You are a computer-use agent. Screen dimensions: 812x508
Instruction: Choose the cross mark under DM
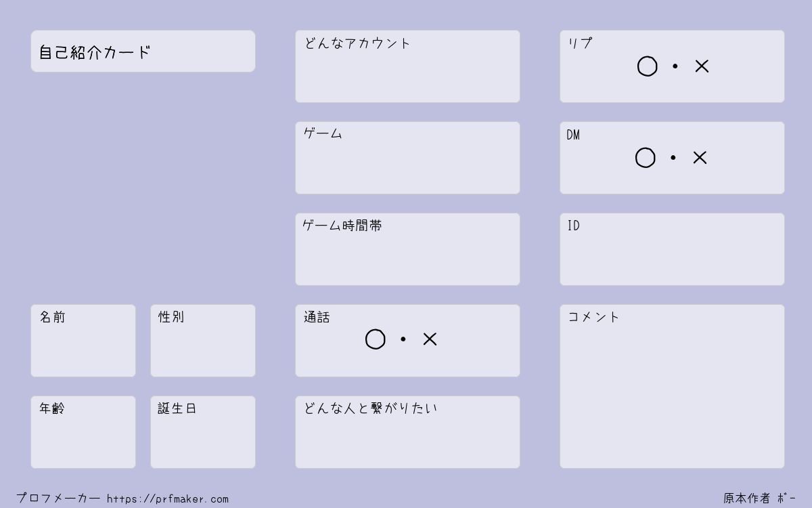coord(700,158)
